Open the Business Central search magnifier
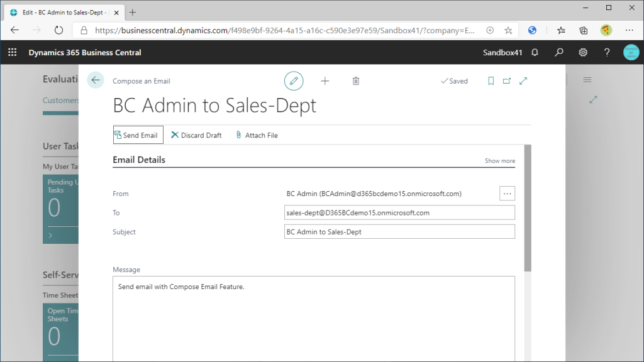The height and width of the screenshot is (362, 644). [x=559, y=53]
